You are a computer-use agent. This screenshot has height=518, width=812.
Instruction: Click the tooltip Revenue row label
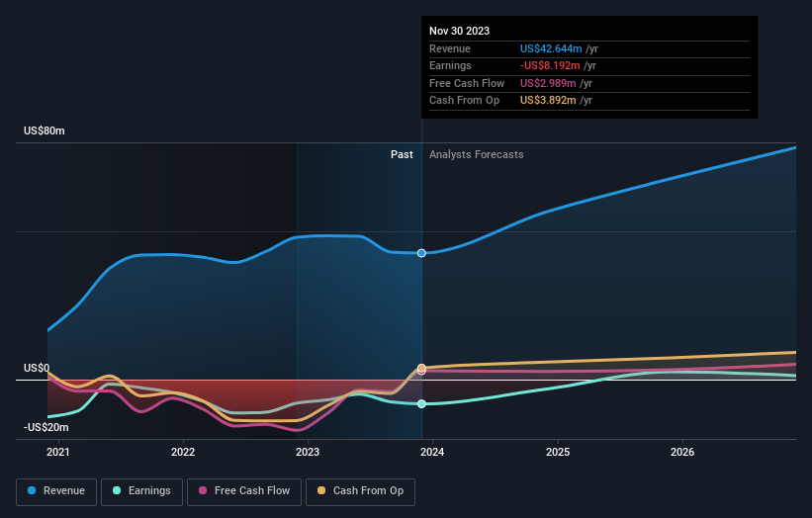(x=450, y=48)
